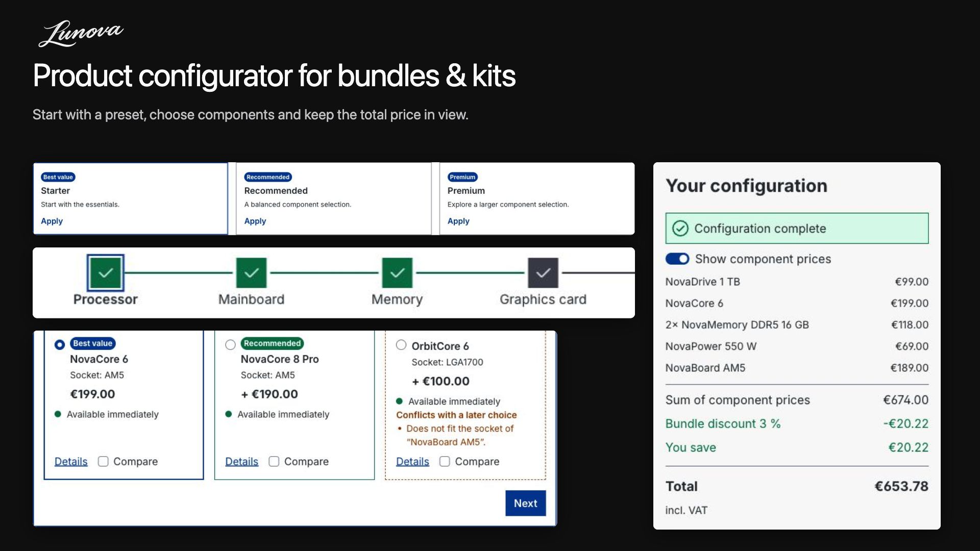Image resolution: width=980 pixels, height=551 pixels.
Task: Click the Lunova logo
Action: tap(81, 34)
